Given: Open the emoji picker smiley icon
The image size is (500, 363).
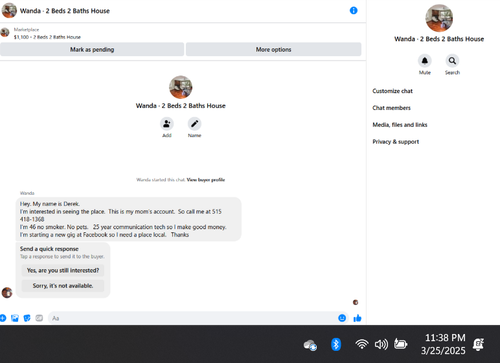Looking at the screenshot, I should 342,318.
